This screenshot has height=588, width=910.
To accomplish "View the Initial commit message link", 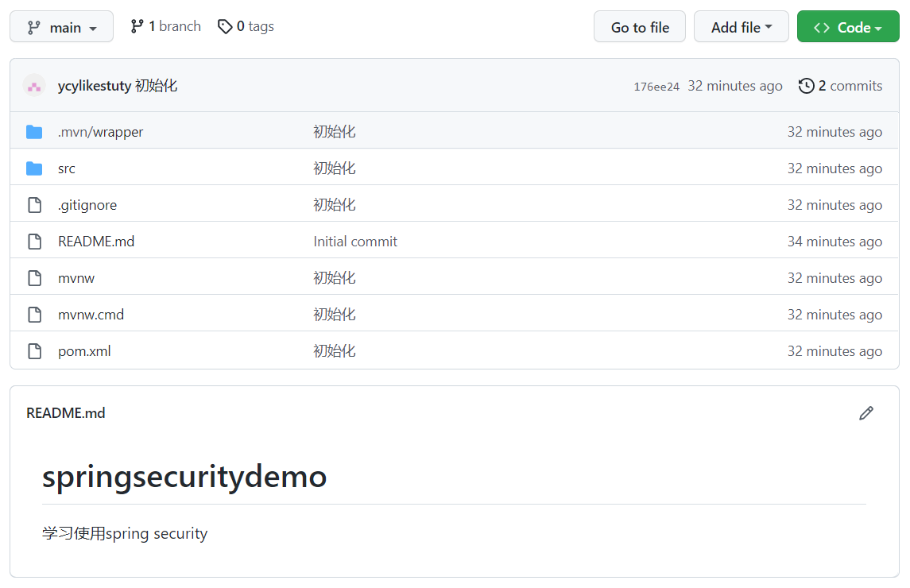I will click(355, 242).
